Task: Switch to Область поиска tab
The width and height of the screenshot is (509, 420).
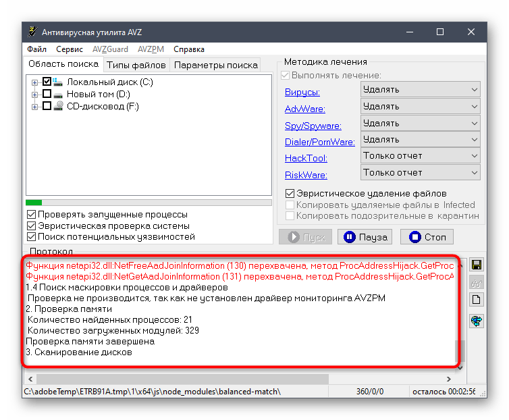Action: pos(63,64)
